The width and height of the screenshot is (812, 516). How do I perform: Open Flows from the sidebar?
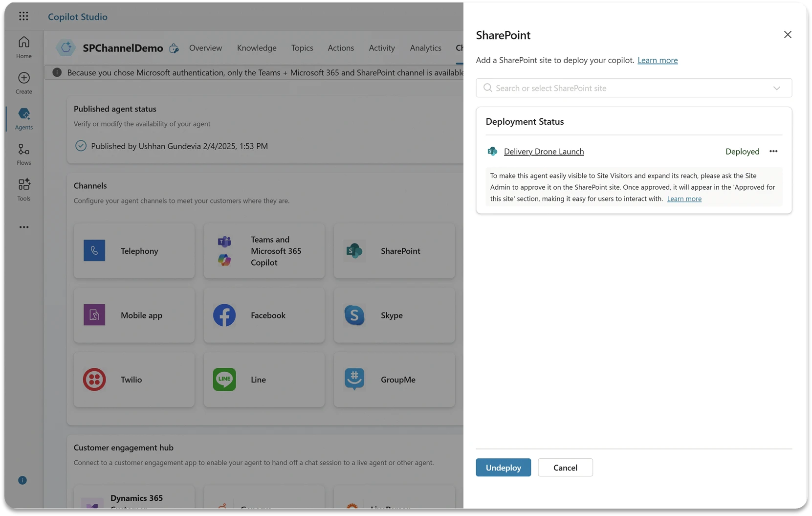[23, 154]
